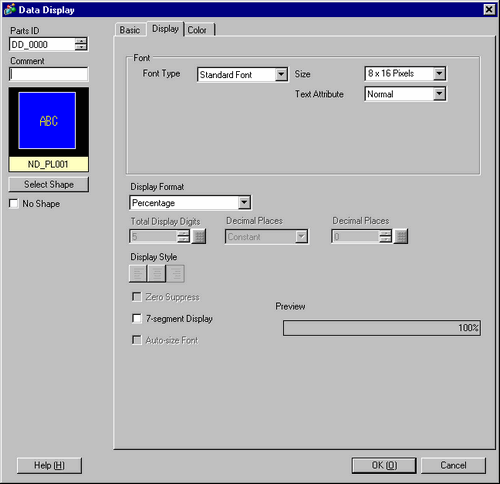500x484 pixels.
Task: Enable the No Shape checkbox
Action: pos(13,203)
